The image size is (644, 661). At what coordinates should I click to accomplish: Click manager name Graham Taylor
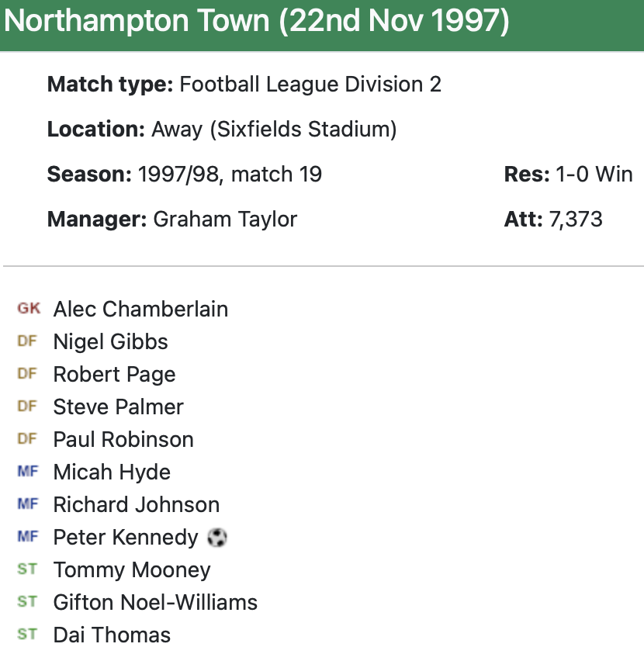click(225, 219)
